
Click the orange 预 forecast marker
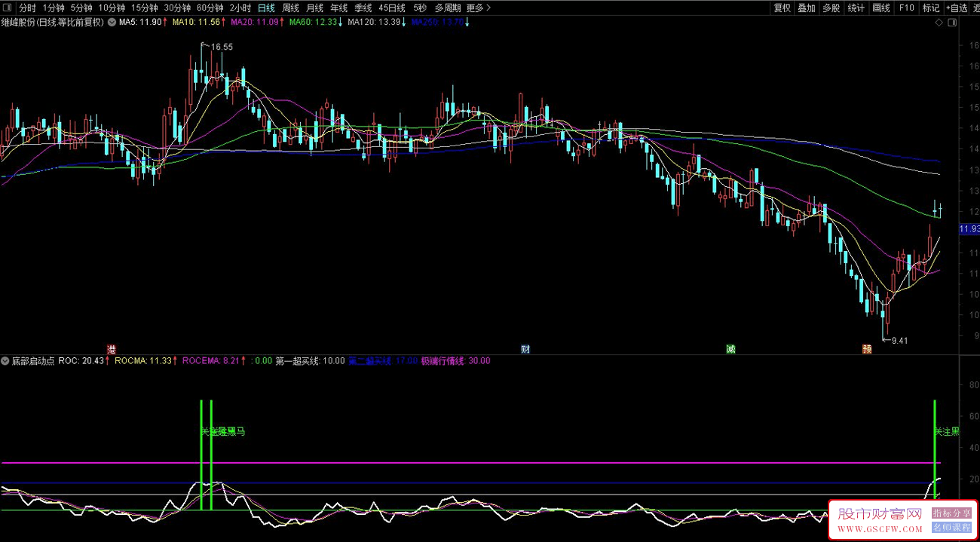click(868, 349)
